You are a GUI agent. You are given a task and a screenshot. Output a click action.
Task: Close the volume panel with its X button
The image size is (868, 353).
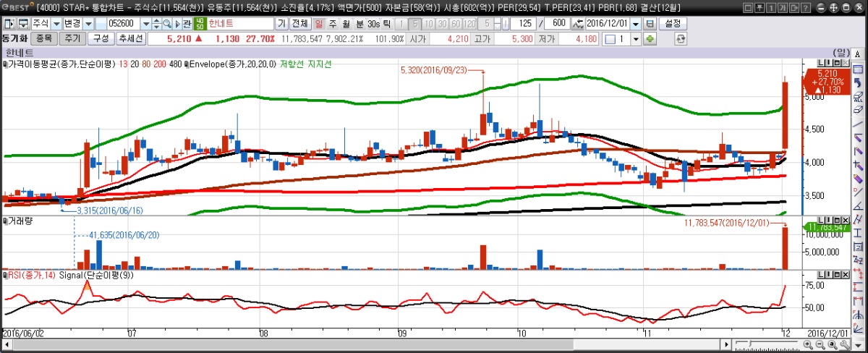846,220
